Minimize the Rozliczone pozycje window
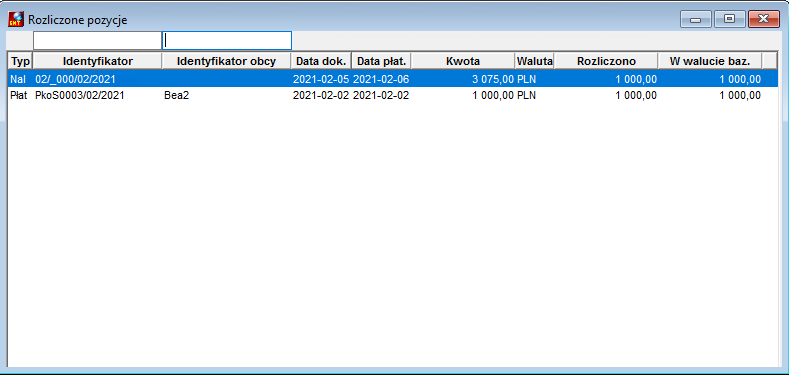The image size is (790, 376). coord(696,19)
